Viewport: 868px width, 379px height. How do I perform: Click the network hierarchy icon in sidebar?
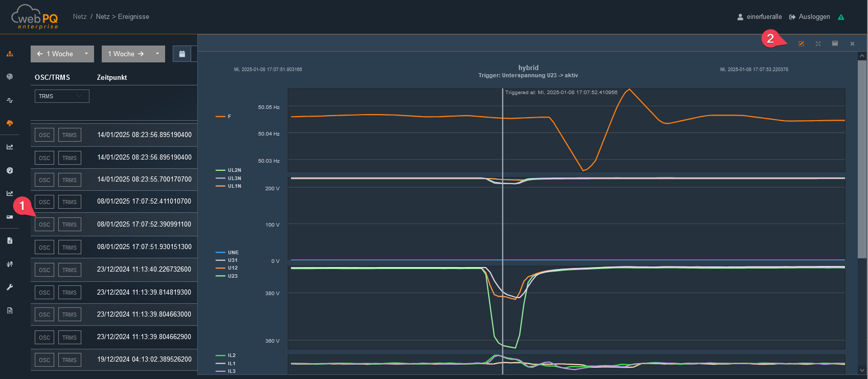tap(10, 54)
